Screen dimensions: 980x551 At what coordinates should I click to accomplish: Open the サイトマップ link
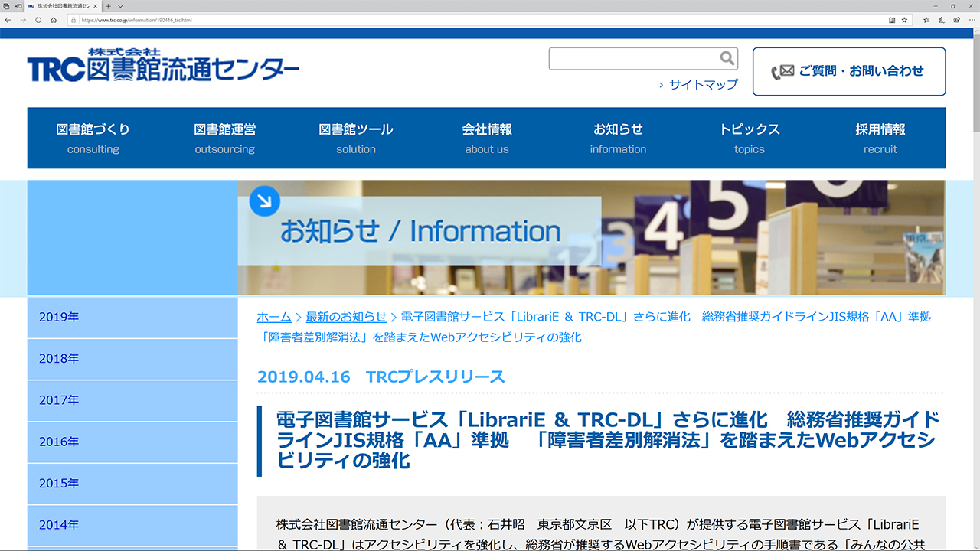point(703,85)
